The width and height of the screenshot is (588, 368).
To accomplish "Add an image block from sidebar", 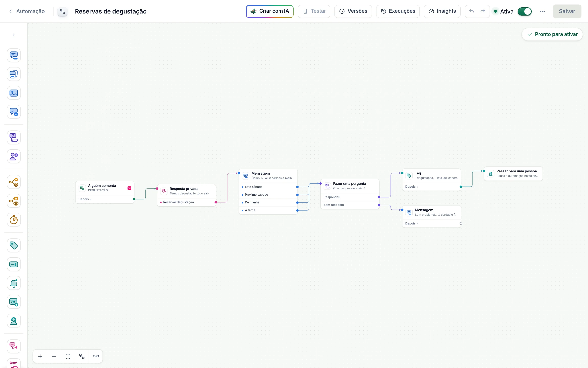I will [x=14, y=93].
